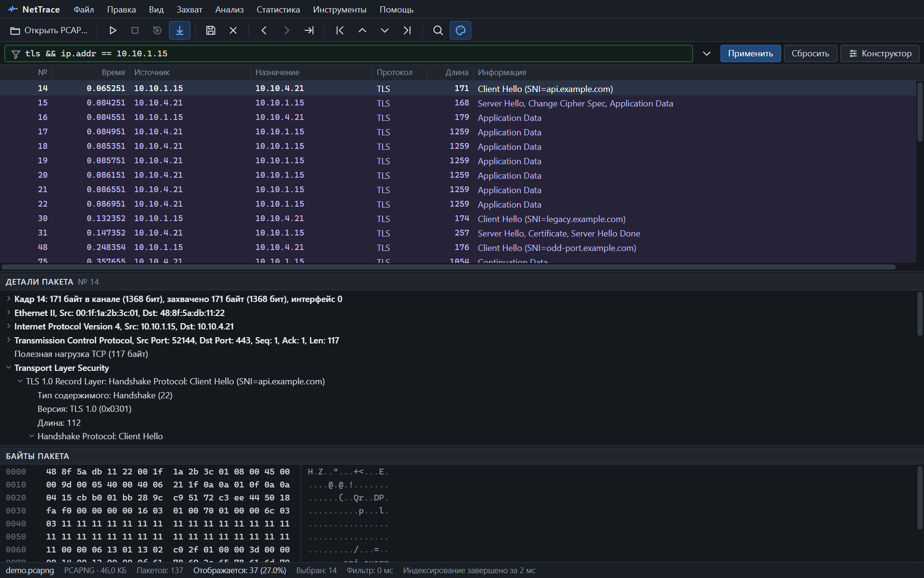Go to previous packet up-chevron icon
Viewport: 924px width, 578px height.
tap(362, 30)
